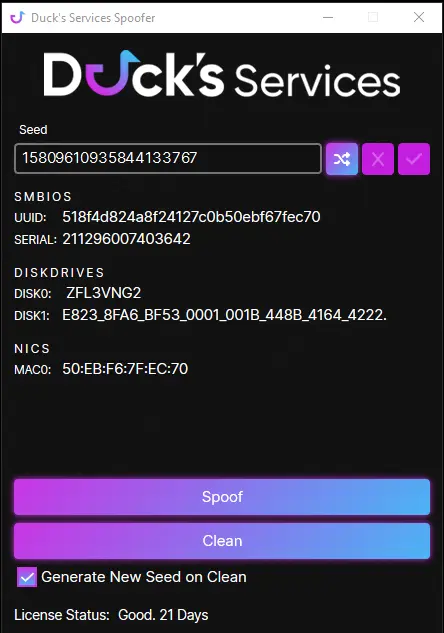
Task: Toggle Generate New Seed on Clean checkbox
Action: point(27,577)
